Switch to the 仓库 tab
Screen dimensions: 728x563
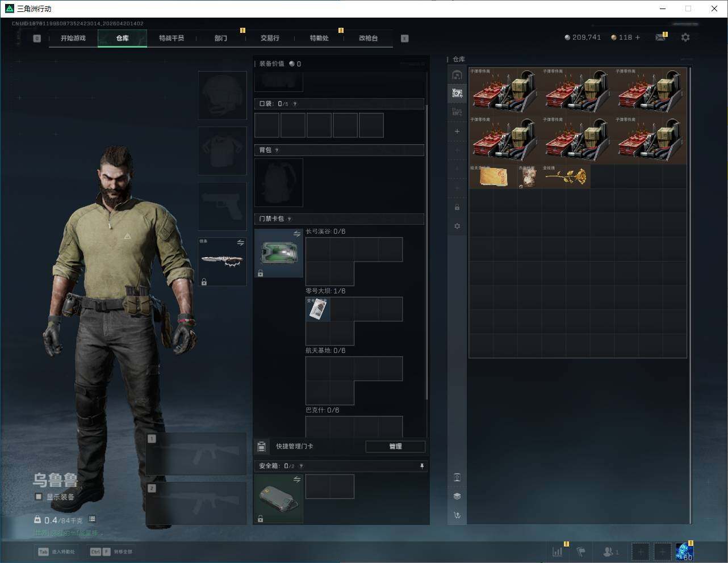[123, 38]
